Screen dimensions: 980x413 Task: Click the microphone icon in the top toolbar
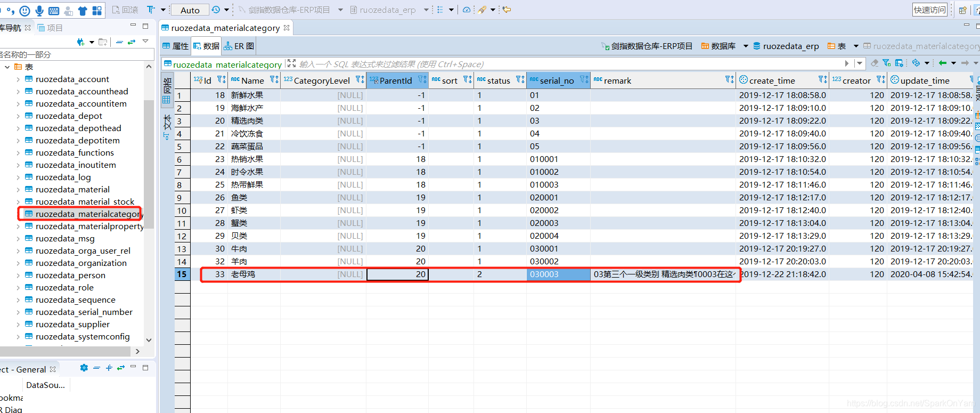39,11
